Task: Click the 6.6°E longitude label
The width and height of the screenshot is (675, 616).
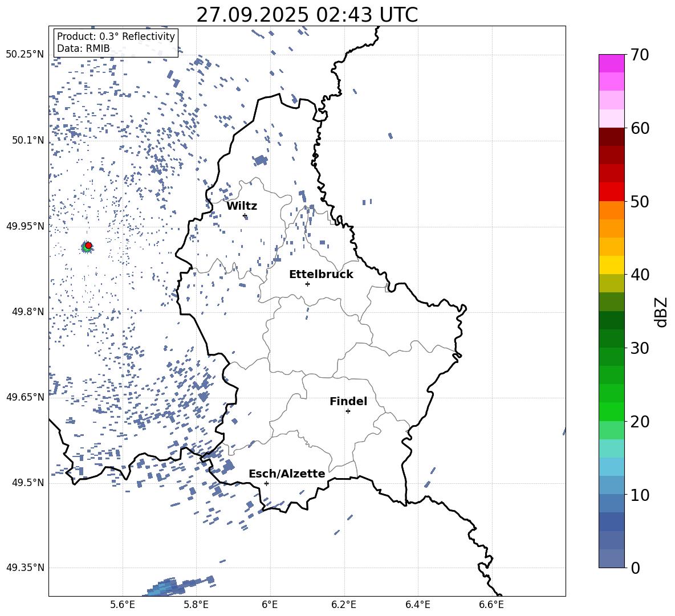Action: click(x=491, y=605)
